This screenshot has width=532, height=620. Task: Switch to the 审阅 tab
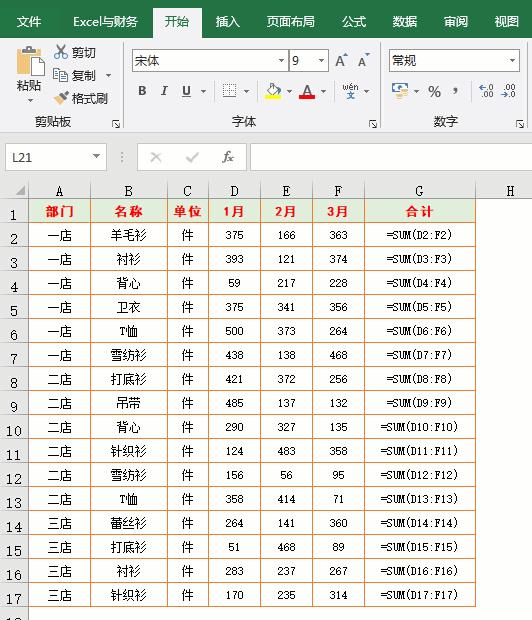click(456, 22)
